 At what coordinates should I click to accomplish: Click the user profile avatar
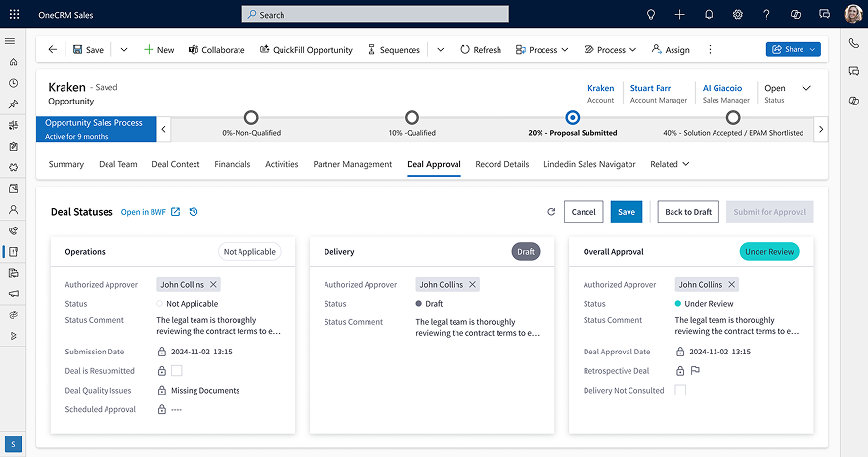(x=852, y=15)
